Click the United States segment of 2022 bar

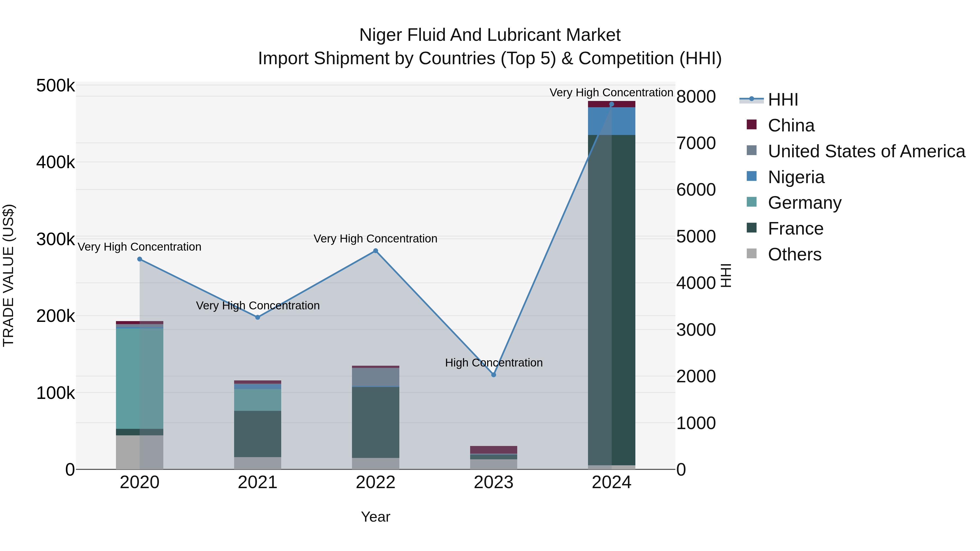click(375, 377)
